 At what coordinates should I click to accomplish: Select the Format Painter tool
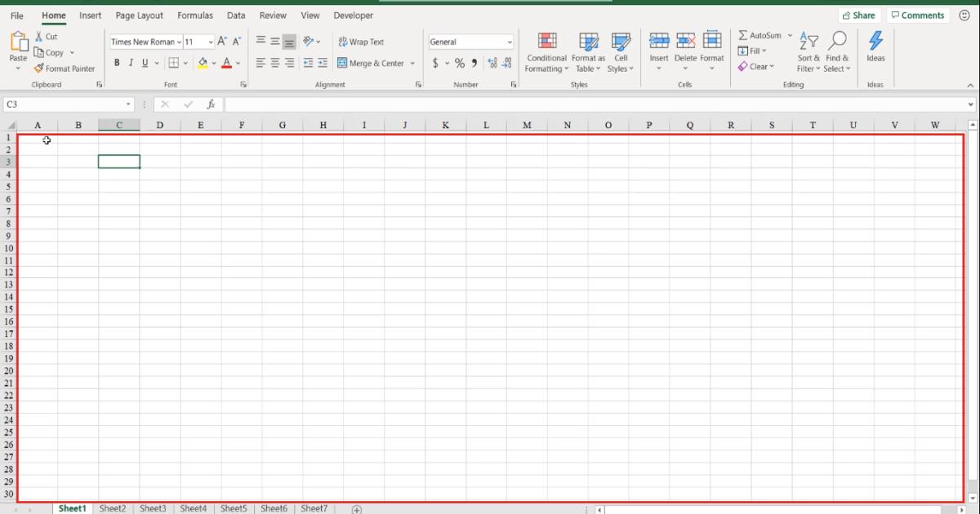(65, 69)
